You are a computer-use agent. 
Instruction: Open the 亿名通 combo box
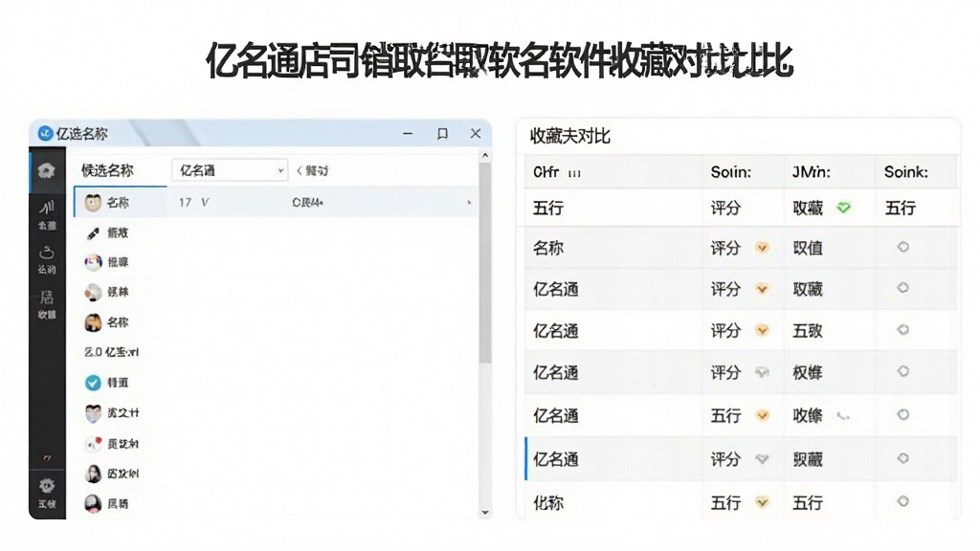pos(230,170)
